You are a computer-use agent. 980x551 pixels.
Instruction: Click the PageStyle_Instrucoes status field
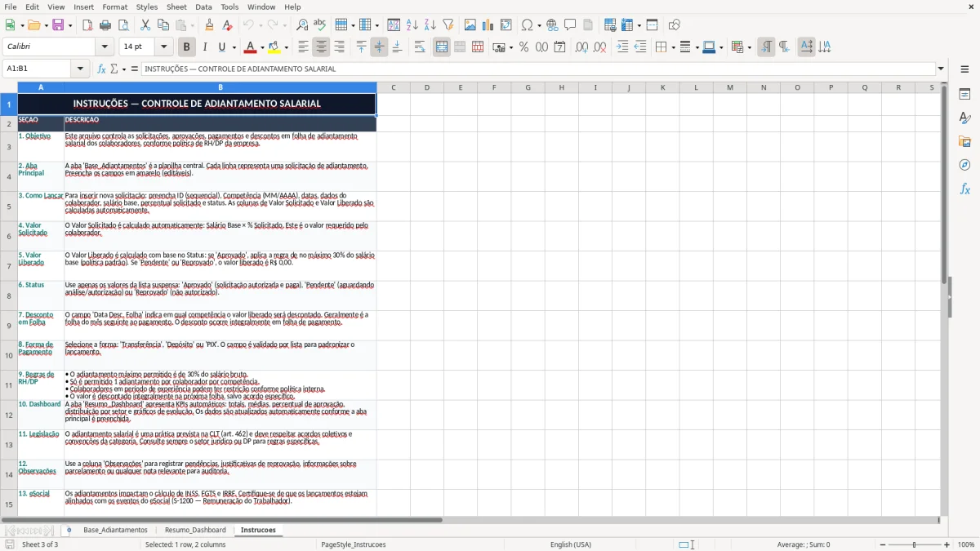pyautogui.click(x=354, y=544)
